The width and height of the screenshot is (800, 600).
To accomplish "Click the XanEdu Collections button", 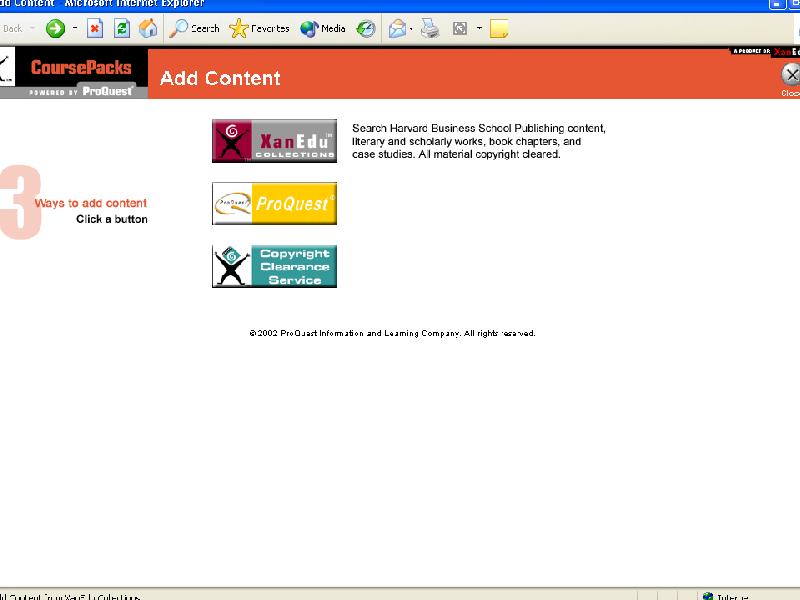I will click(x=274, y=141).
